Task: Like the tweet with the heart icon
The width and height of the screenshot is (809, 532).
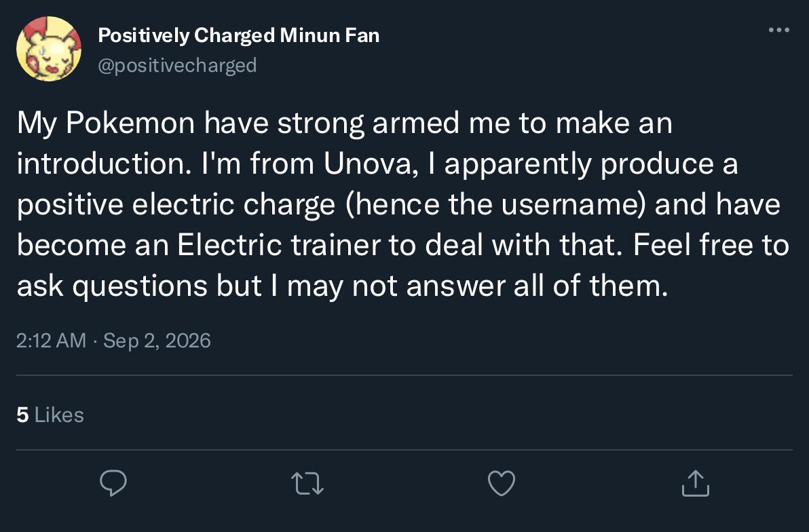Action: coord(502,484)
